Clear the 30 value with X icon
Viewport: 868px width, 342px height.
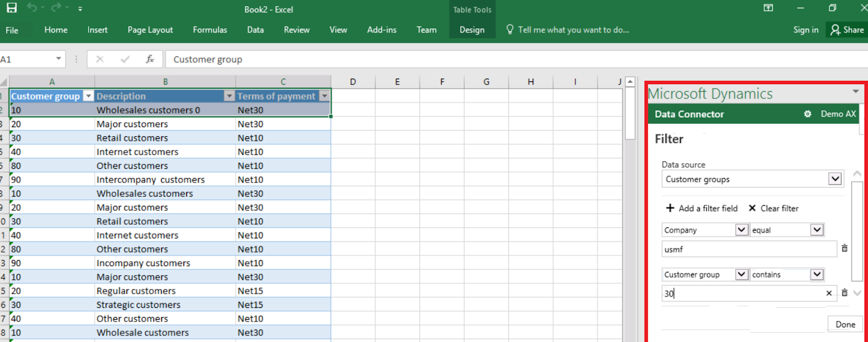pyautogui.click(x=829, y=294)
